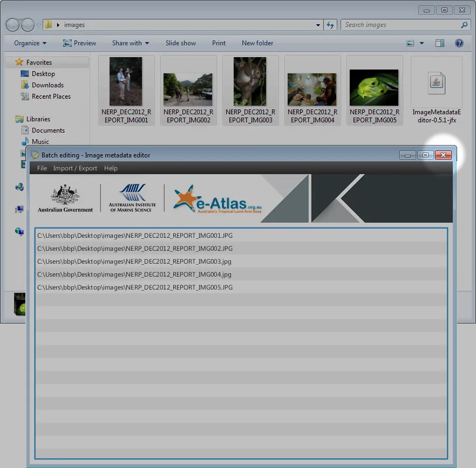The height and width of the screenshot is (468, 476).
Task: Click the change view icon in Explorer
Action: coord(410,43)
